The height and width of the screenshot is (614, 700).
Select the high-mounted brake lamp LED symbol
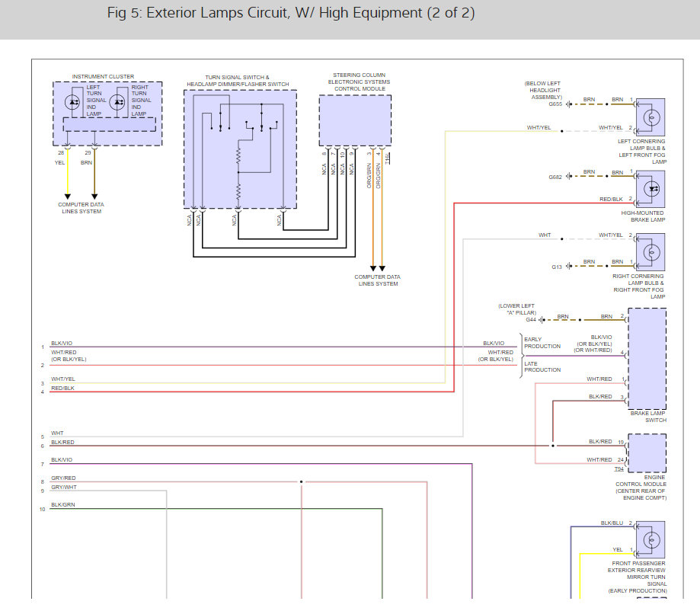652,189
